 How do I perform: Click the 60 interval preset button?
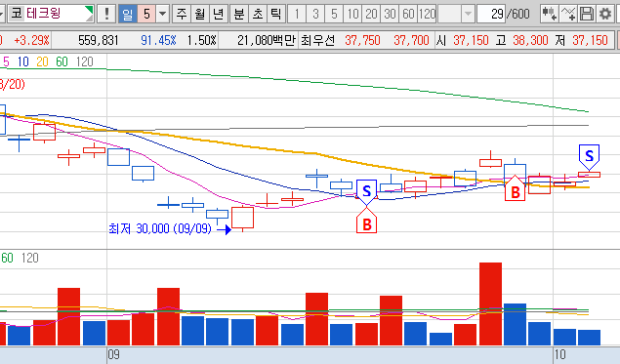click(x=408, y=15)
